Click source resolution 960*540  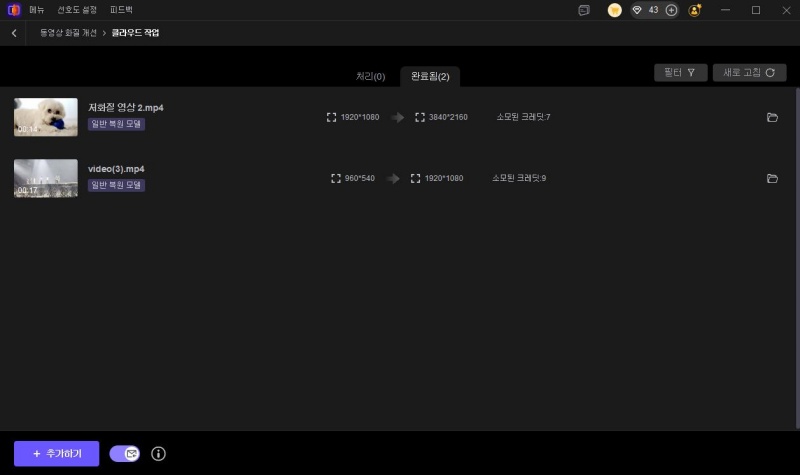(360, 179)
